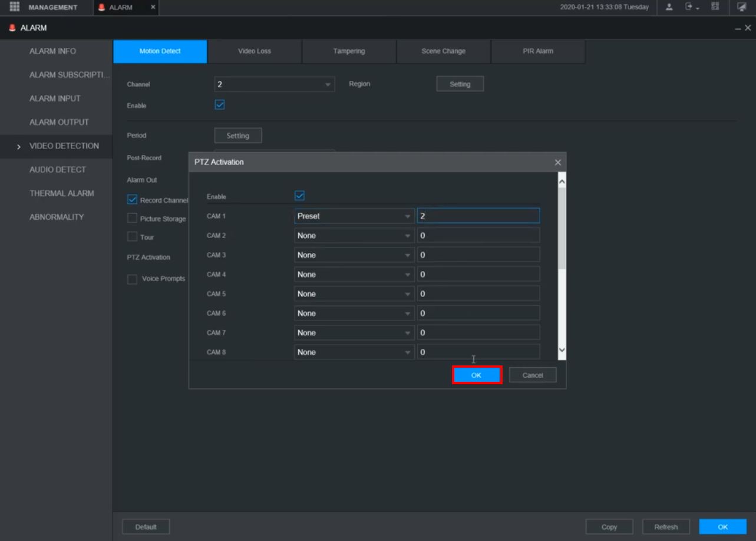Click the QR code icon

click(x=715, y=7)
